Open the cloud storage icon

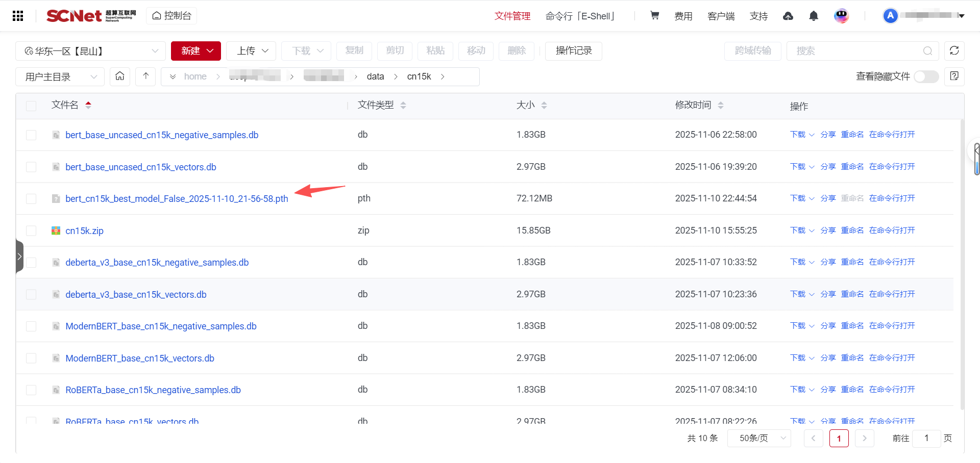tap(788, 16)
